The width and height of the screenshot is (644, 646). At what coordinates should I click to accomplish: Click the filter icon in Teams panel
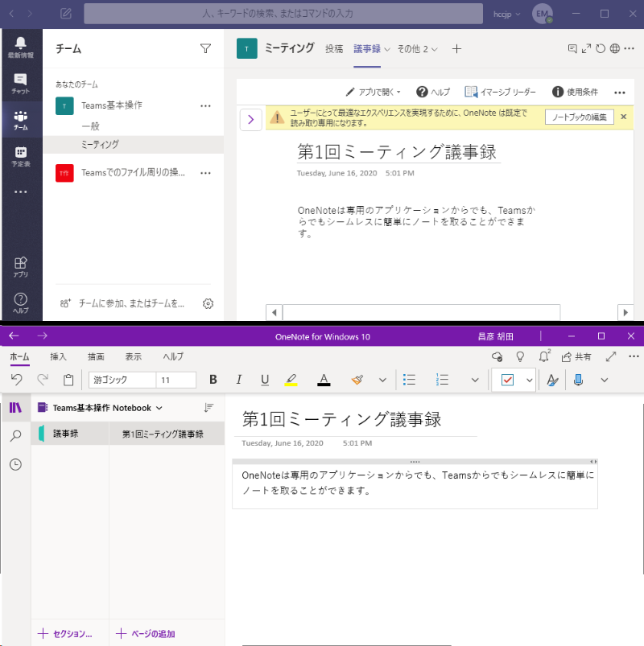(x=205, y=49)
